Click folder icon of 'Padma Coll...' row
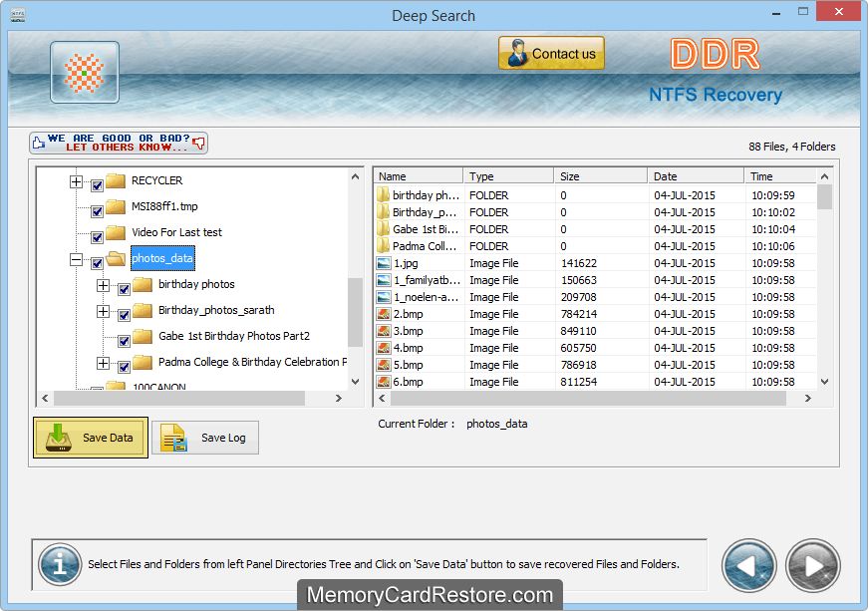The width and height of the screenshot is (868, 611). (x=383, y=246)
